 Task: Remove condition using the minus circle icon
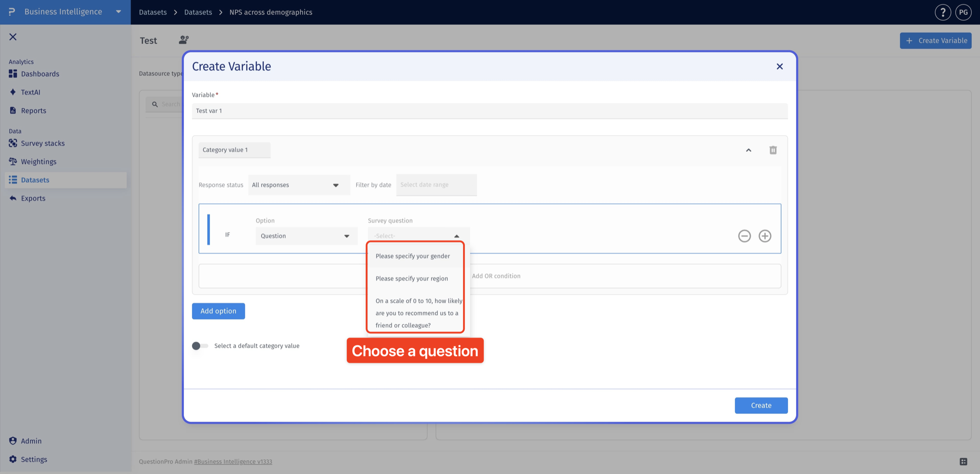(744, 236)
